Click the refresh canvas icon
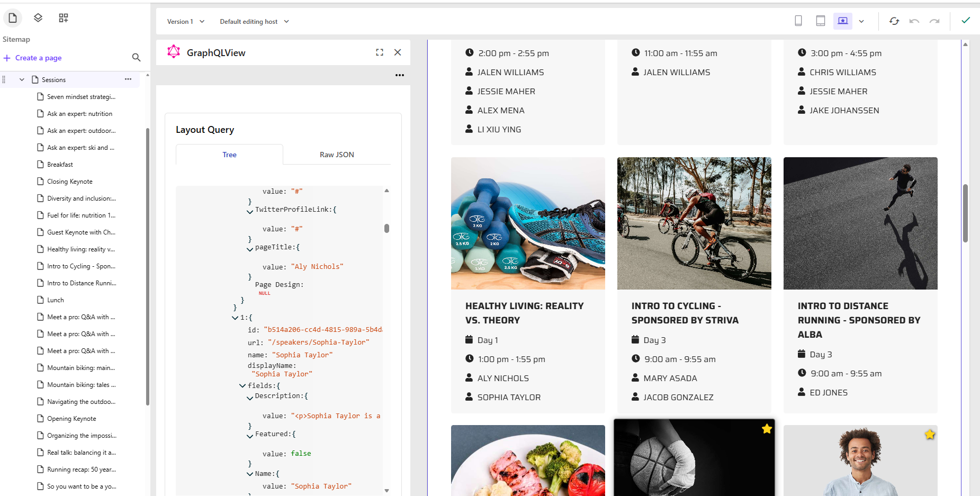The image size is (980, 496). pos(894,21)
